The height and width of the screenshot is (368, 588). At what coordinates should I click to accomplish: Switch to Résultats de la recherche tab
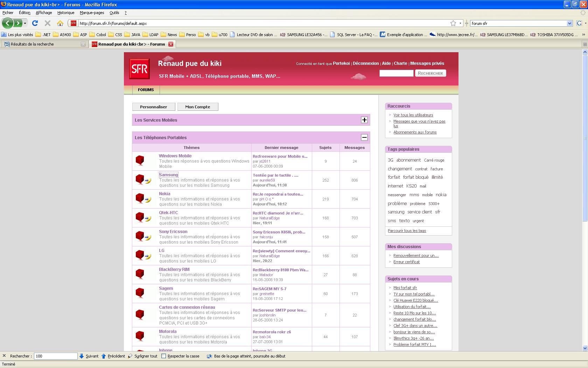44,44
